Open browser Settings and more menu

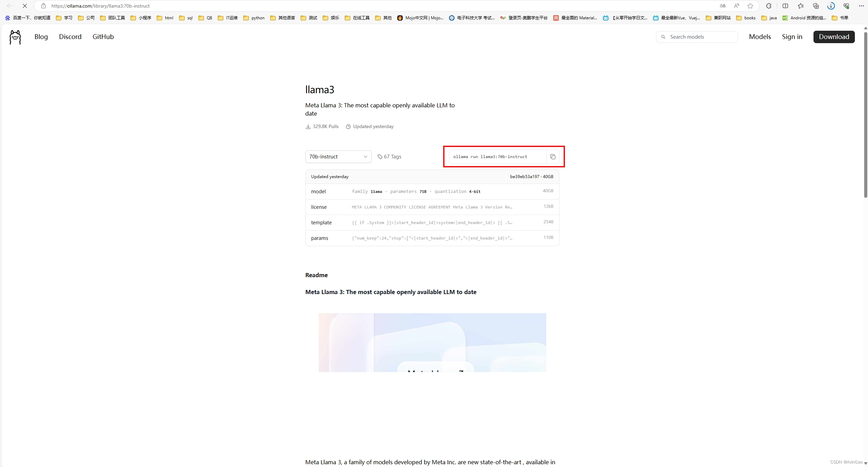point(861,6)
